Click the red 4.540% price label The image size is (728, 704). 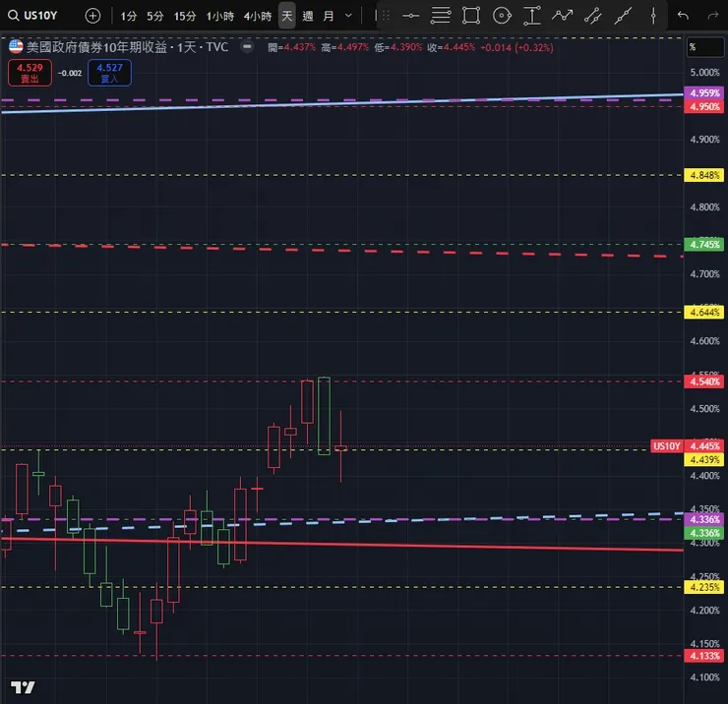(703, 381)
